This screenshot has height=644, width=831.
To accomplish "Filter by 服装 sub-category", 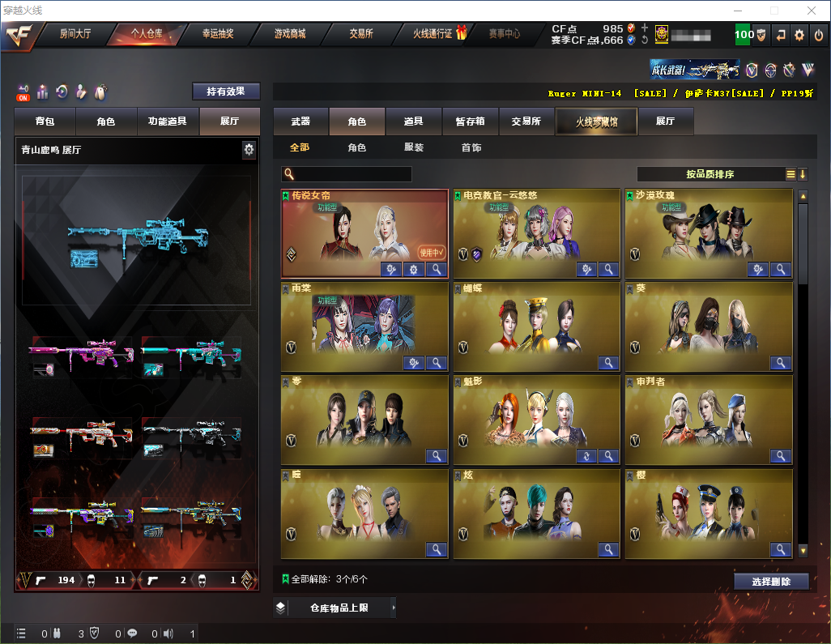I will 414,147.
